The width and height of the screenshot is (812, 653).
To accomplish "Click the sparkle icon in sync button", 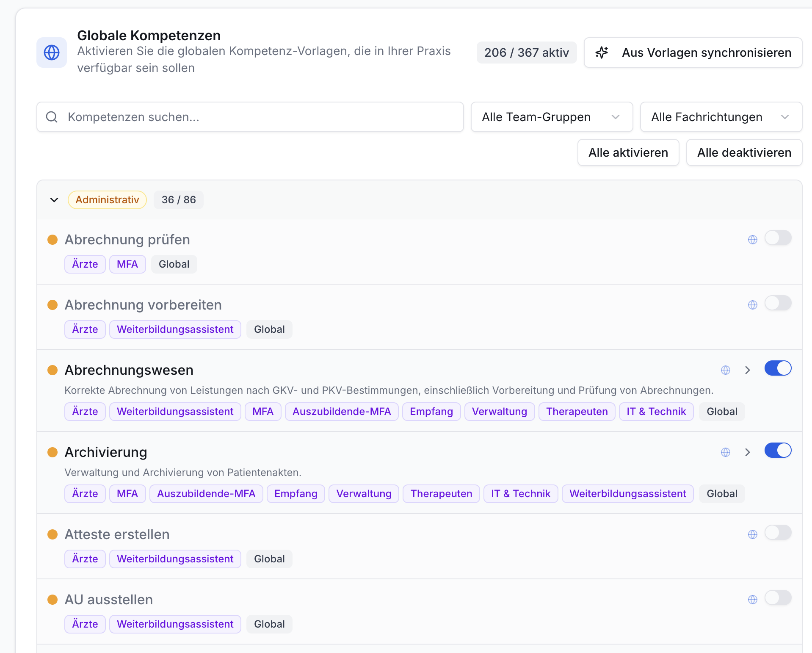I will (x=602, y=53).
